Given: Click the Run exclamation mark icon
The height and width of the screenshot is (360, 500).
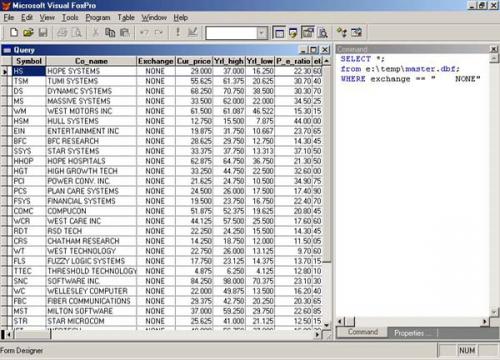Looking at the screenshot, I should click(x=178, y=32).
